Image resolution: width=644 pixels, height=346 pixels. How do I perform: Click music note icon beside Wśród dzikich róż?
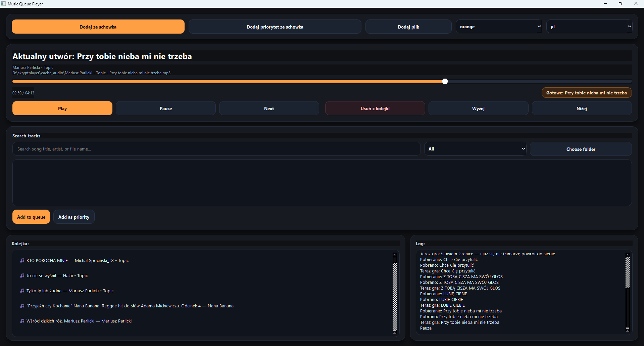pyautogui.click(x=22, y=321)
